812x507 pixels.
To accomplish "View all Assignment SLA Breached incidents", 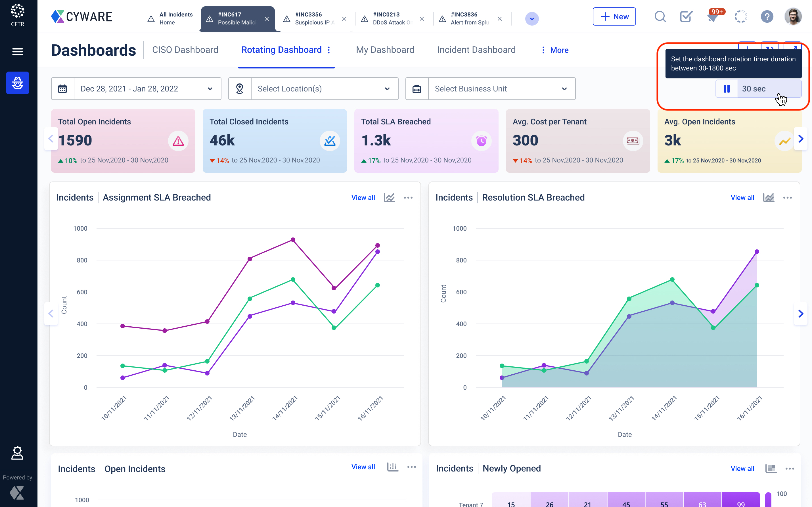I will pos(363,197).
